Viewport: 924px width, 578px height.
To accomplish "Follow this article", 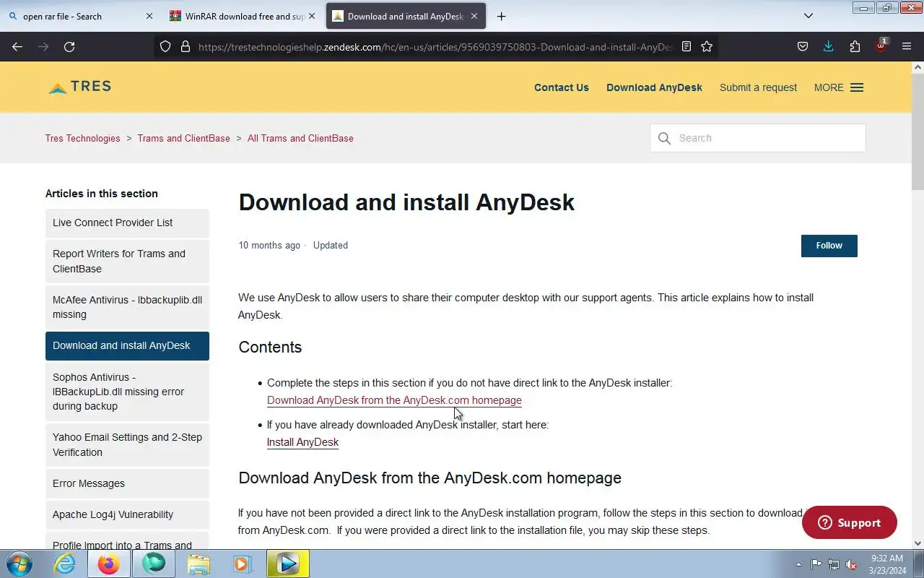I will [829, 246].
